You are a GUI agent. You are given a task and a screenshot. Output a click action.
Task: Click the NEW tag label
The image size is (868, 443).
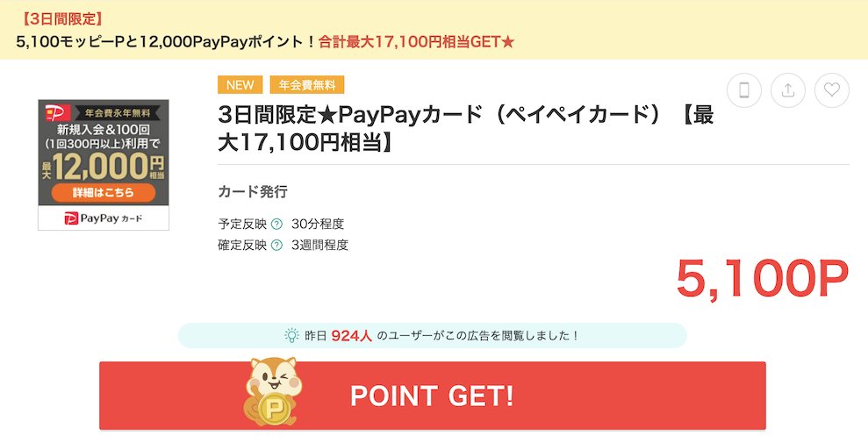[x=240, y=85]
